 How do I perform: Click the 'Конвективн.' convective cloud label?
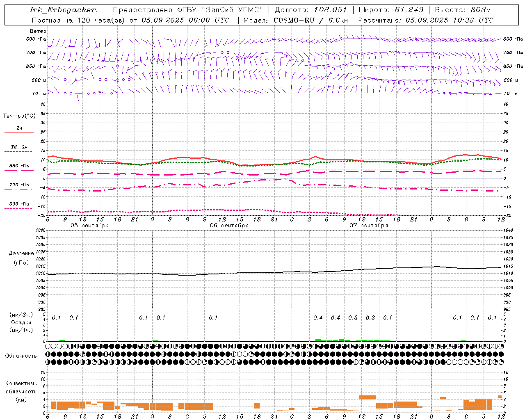click(21, 383)
